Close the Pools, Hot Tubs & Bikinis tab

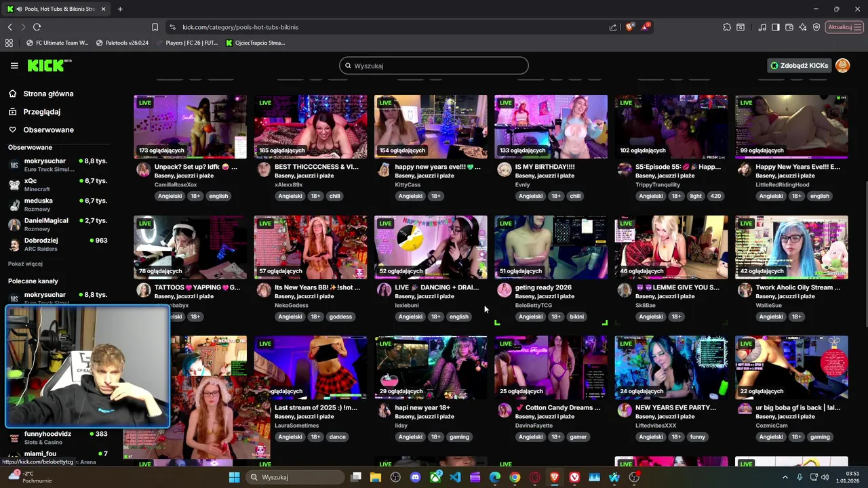point(103,9)
